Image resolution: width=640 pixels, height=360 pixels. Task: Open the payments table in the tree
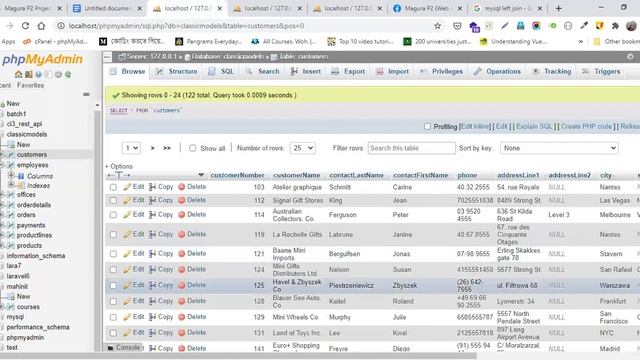[x=31, y=225]
